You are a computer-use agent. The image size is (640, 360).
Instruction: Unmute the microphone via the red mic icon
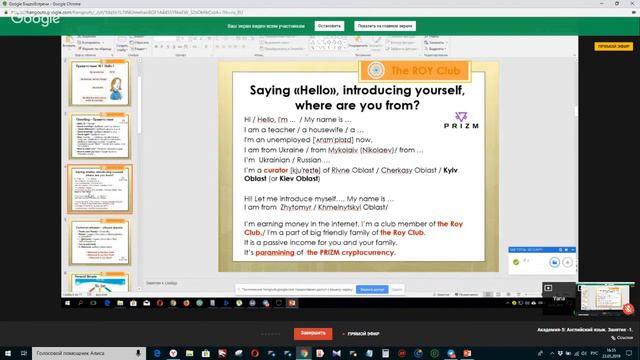coord(629,309)
